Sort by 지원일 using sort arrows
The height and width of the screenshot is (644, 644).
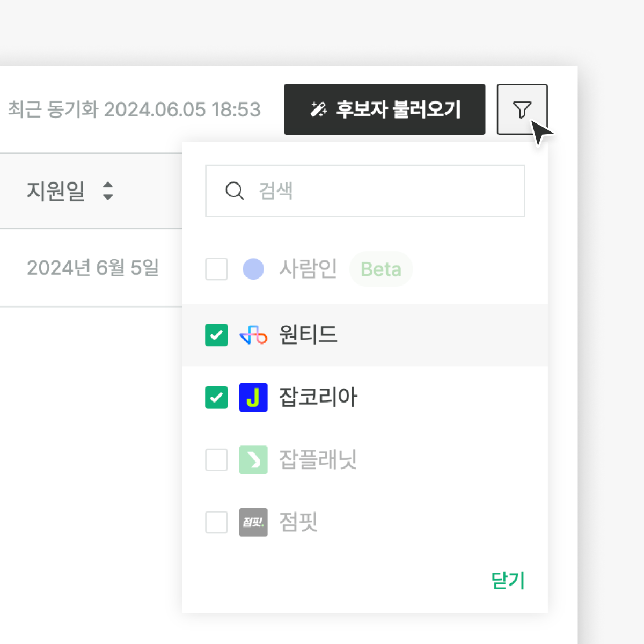point(108,191)
